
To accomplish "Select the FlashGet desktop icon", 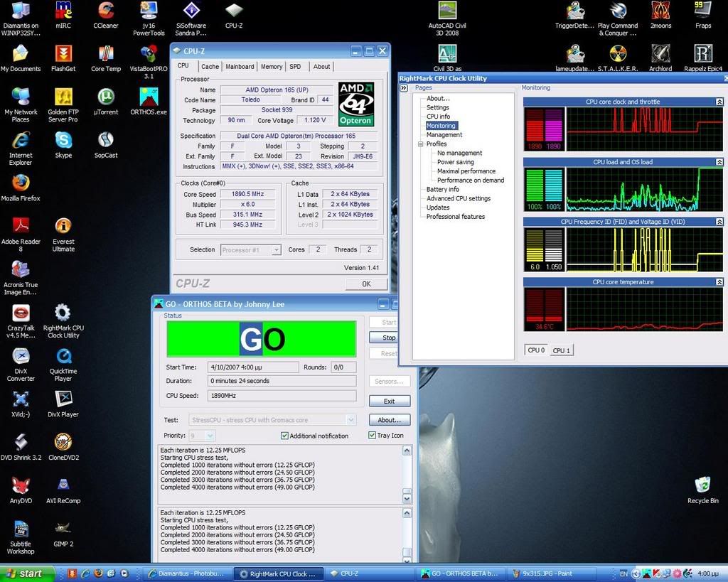I will pos(63,58).
